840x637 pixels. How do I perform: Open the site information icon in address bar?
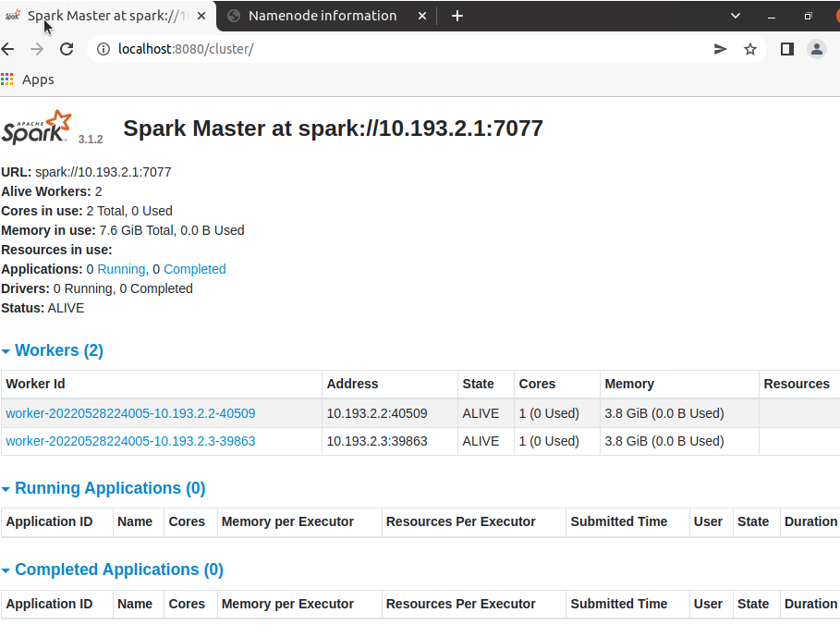pyautogui.click(x=102, y=48)
